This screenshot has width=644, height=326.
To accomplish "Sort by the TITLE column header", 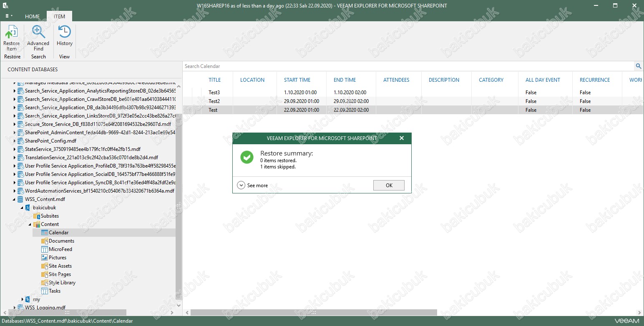I will pos(215,80).
